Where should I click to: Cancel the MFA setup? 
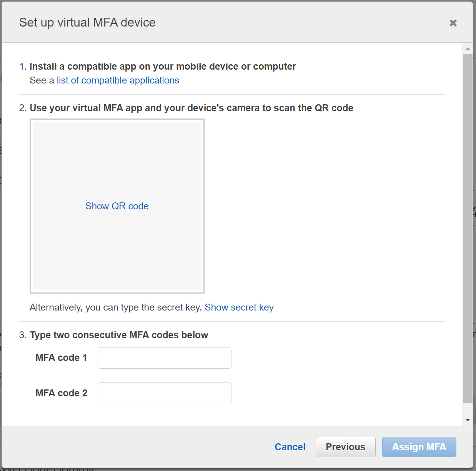(290, 447)
